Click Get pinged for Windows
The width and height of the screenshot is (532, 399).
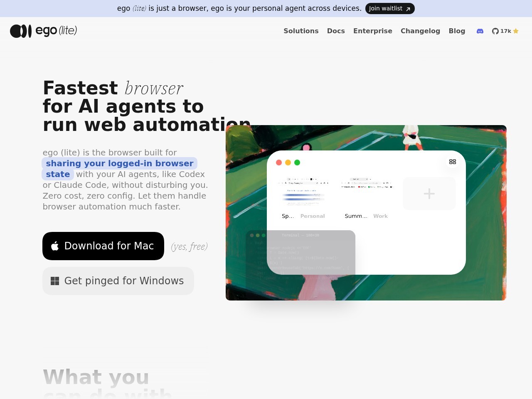pyautogui.click(x=118, y=281)
